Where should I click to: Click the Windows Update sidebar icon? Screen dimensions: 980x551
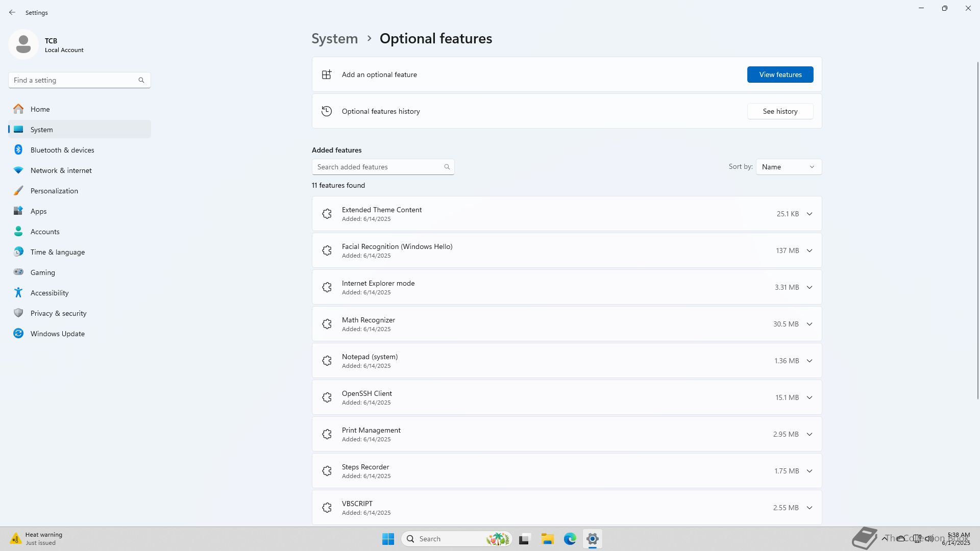pos(18,334)
